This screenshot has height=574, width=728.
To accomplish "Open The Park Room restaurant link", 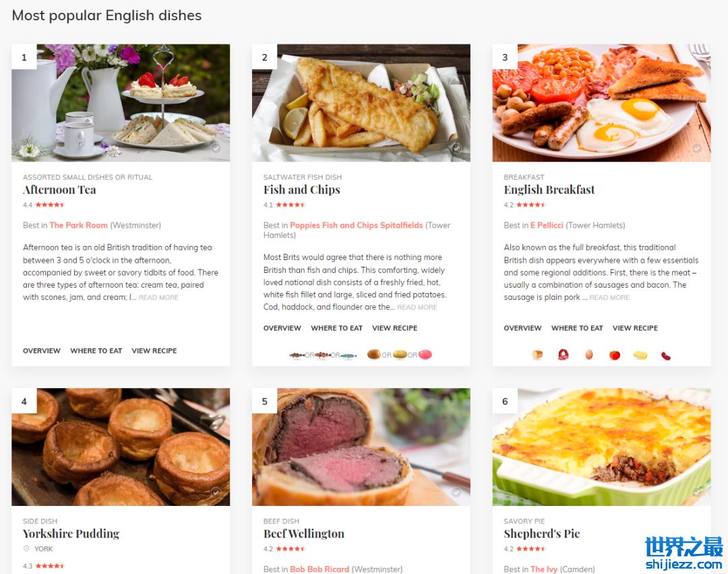I will tap(78, 225).
